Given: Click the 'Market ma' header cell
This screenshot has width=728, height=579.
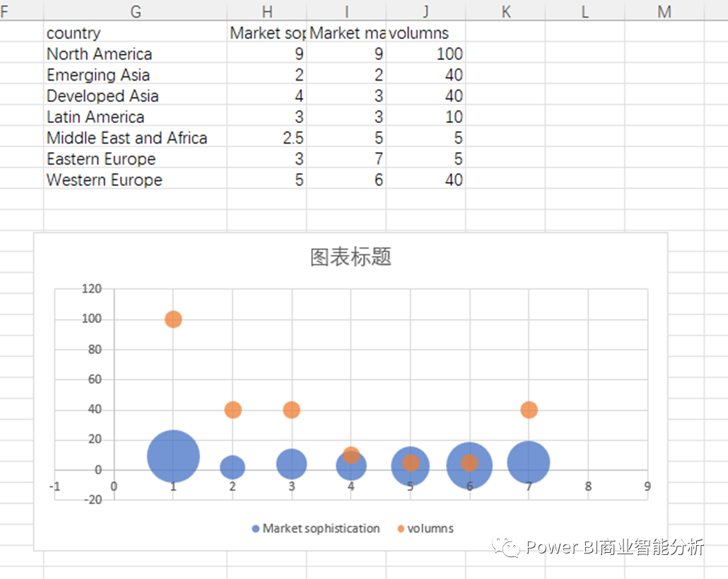Looking at the screenshot, I should click(346, 33).
